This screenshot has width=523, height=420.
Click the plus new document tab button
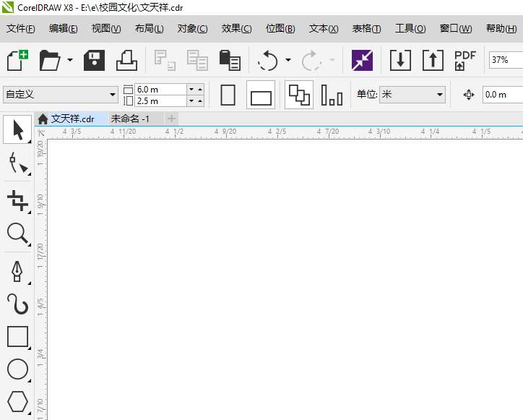tap(171, 119)
